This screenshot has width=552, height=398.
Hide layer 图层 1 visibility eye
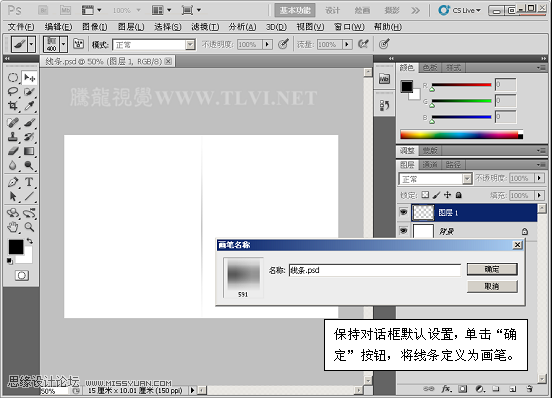pyautogui.click(x=403, y=212)
